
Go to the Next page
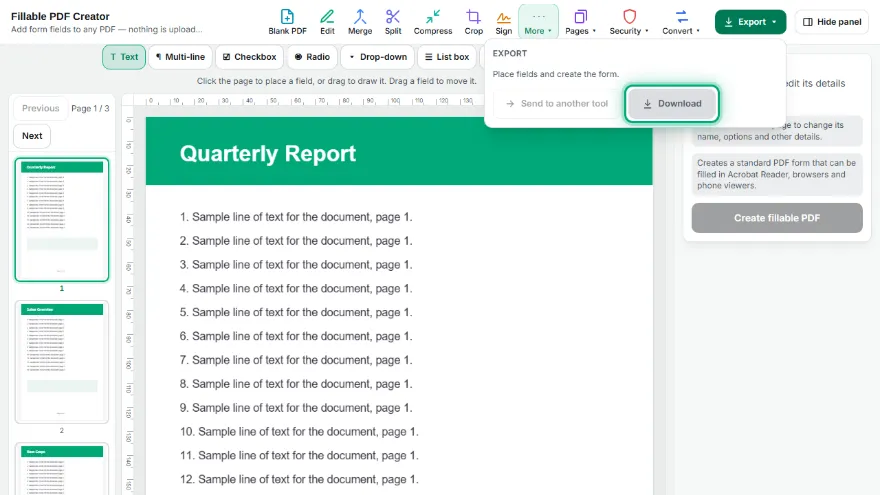point(32,136)
